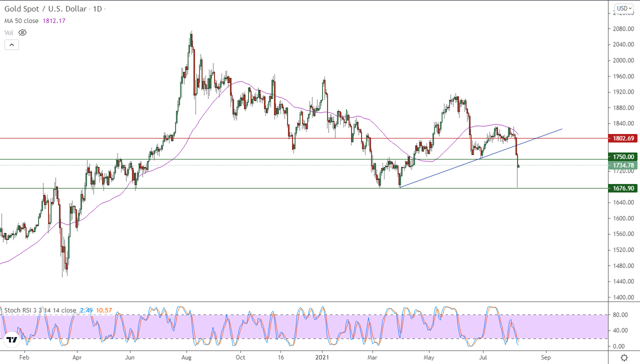Click the 2080.00 price axis tick

click(623, 28)
